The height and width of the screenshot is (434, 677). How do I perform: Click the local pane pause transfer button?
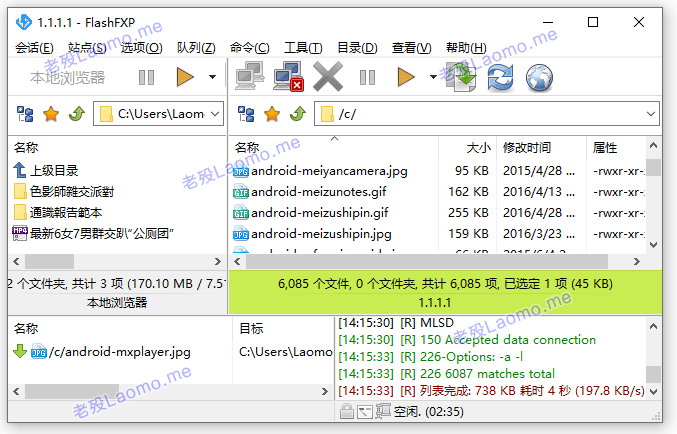coord(146,78)
